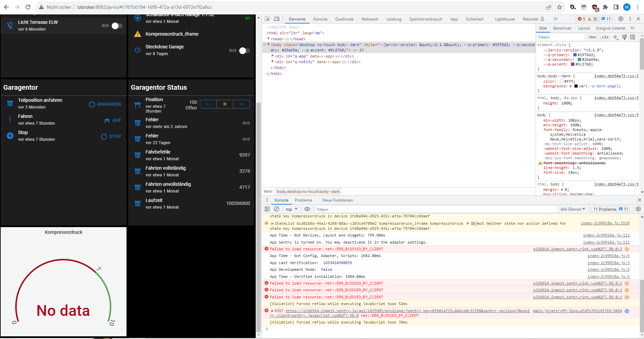Open the top context dropdown in console
This screenshot has width=644, height=339.
291,209
